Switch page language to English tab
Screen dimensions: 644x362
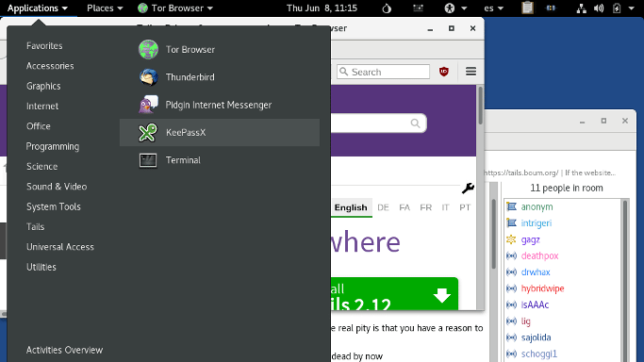351,207
